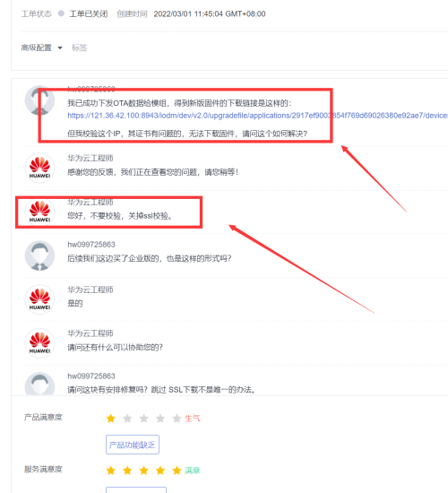
Task: Select first star in 产品满意度 rating
Action: coord(111,419)
